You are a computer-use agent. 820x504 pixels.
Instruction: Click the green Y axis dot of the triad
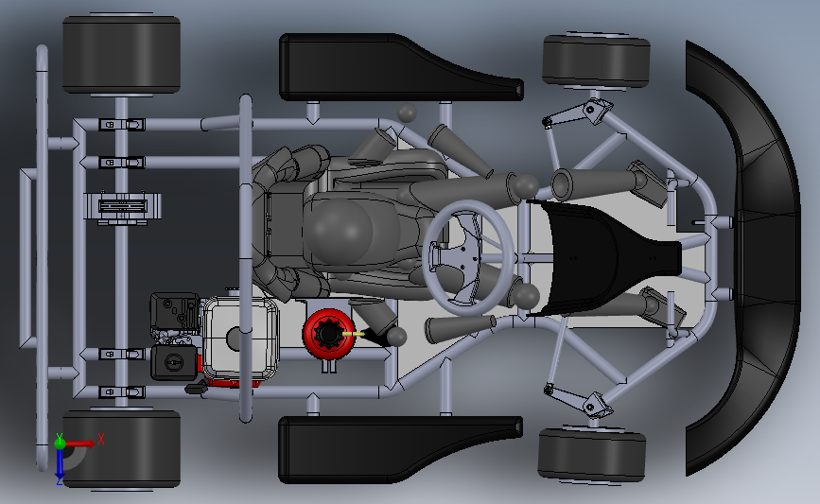(60, 443)
